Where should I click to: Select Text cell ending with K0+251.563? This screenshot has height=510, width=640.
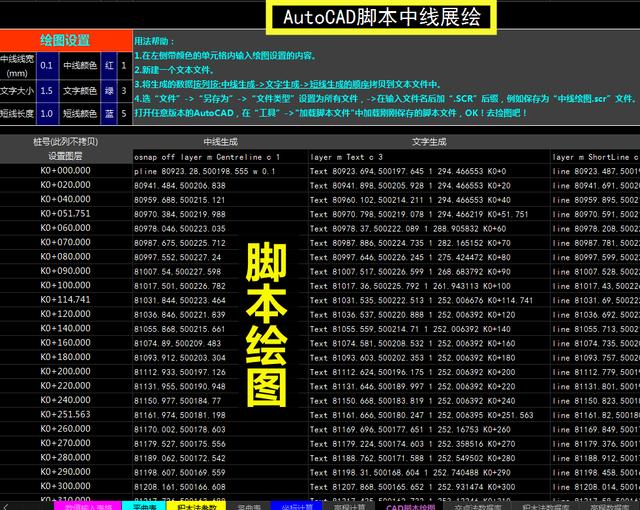429,415
